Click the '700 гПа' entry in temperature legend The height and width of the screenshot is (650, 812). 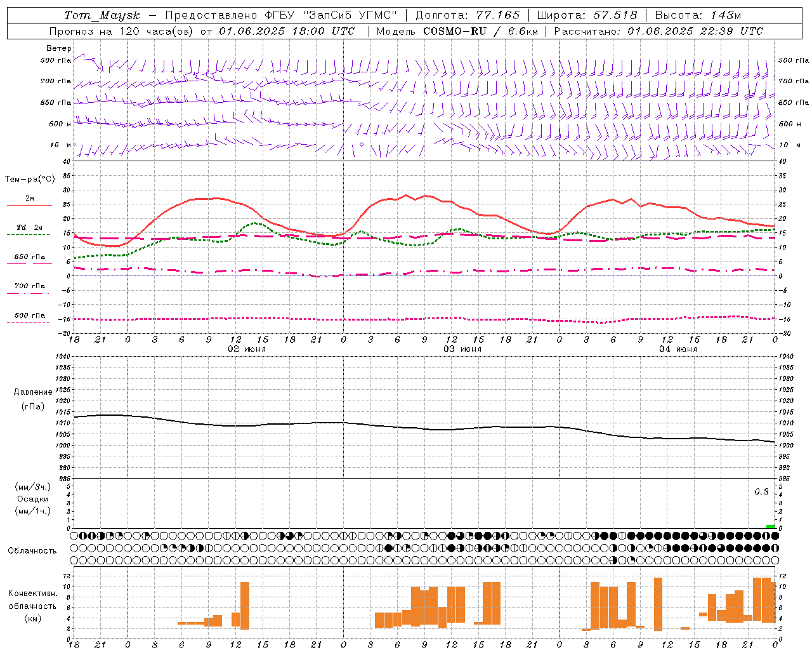(x=30, y=286)
